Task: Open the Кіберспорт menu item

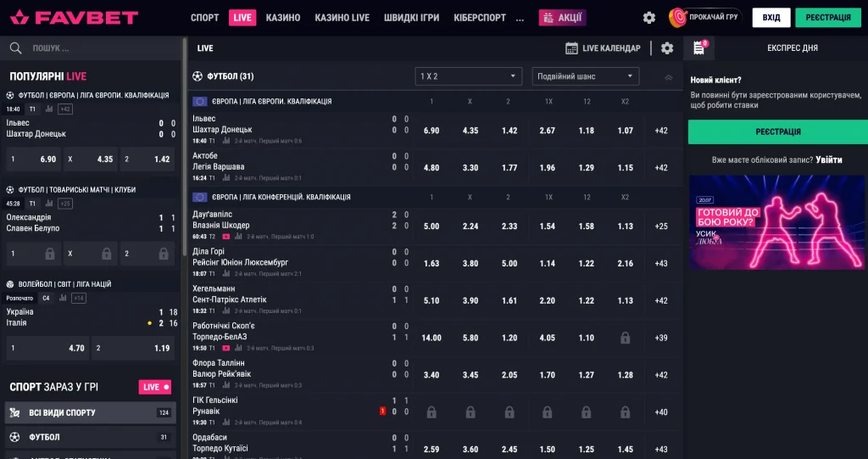Action: click(x=480, y=18)
